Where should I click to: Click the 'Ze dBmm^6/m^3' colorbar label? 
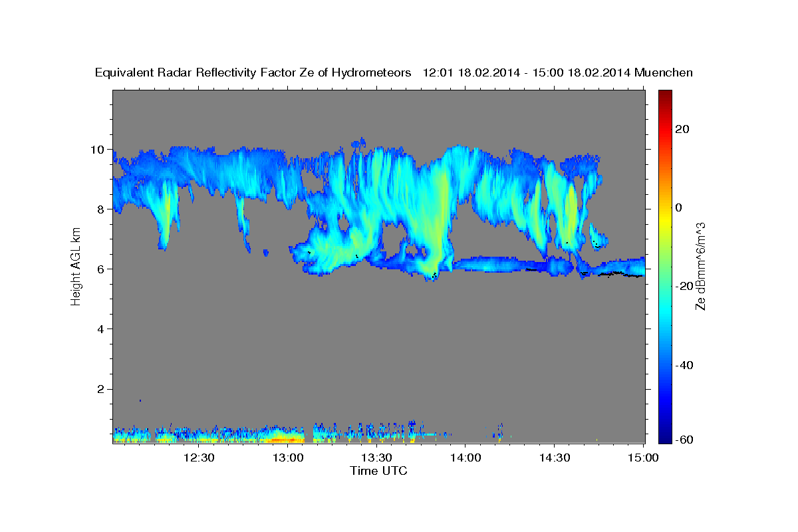[x=700, y=266]
